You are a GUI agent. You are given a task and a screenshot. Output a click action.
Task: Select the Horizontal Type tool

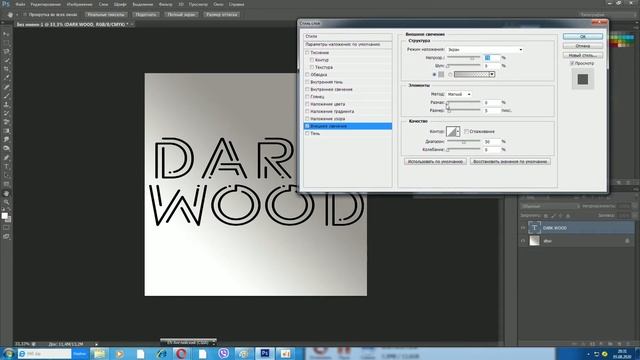[x=6, y=167]
